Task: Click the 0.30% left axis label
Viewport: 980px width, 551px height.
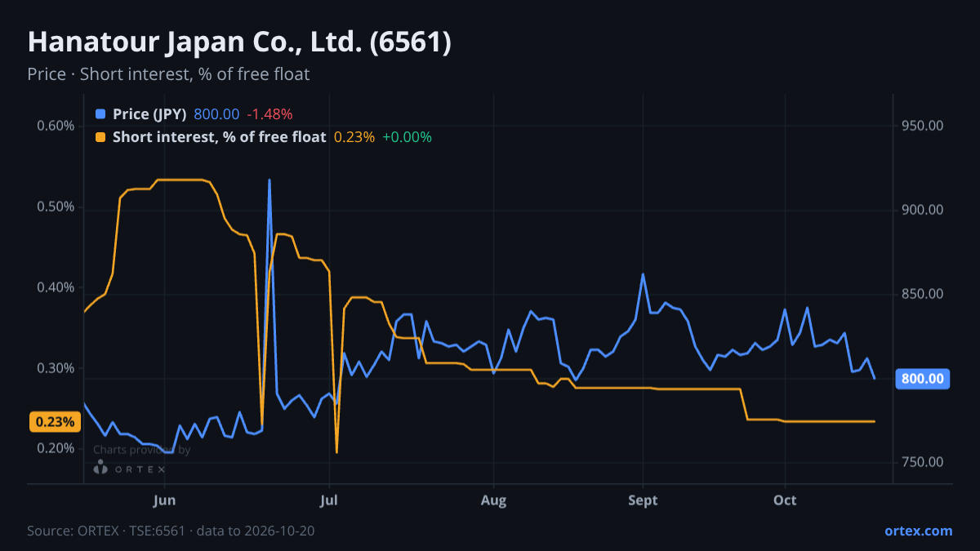Action: pyautogui.click(x=56, y=368)
